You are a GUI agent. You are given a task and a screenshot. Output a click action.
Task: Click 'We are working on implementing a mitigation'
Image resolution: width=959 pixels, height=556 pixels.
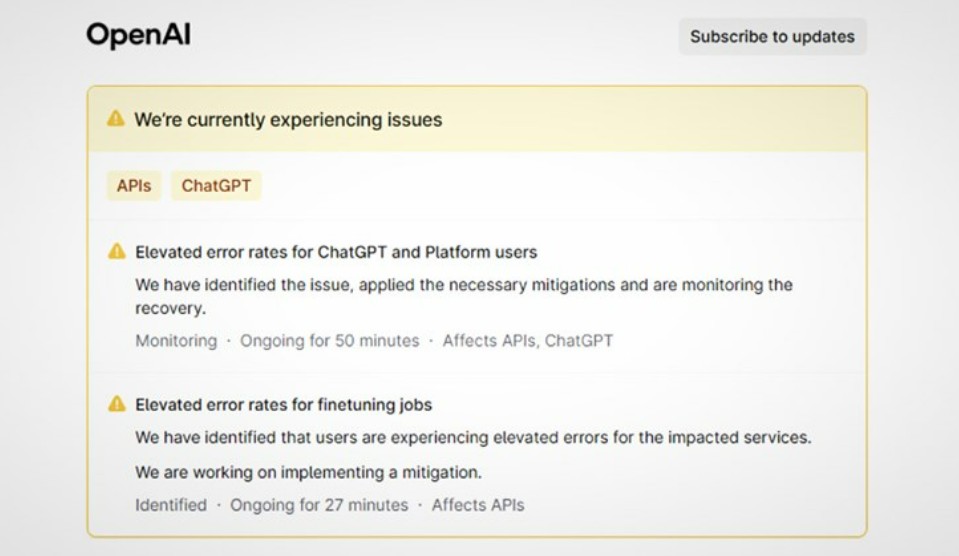(308, 472)
